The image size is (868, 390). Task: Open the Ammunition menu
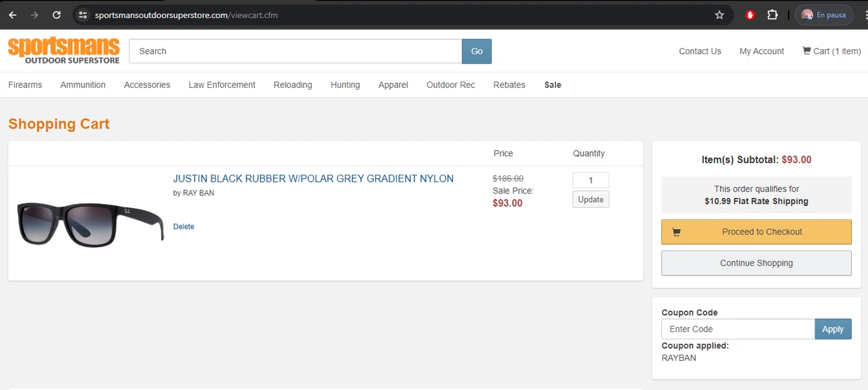(83, 84)
